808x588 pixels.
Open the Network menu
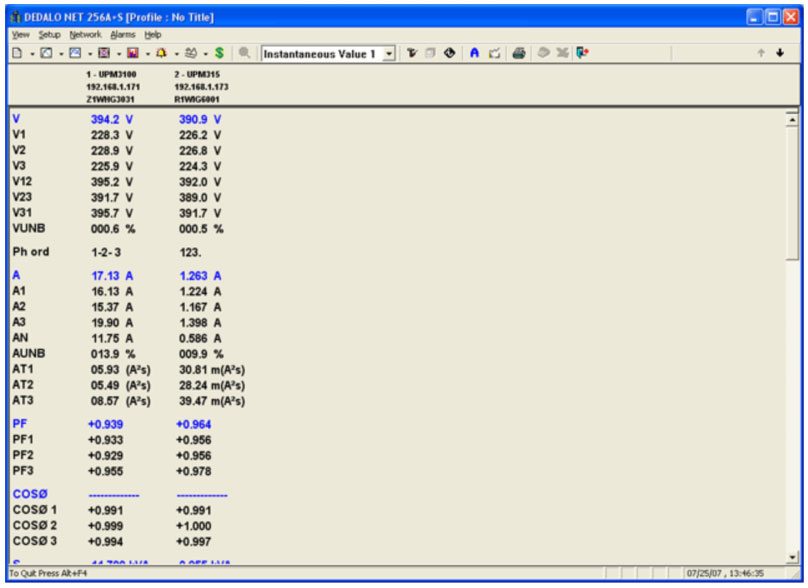[x=86, y=34]
